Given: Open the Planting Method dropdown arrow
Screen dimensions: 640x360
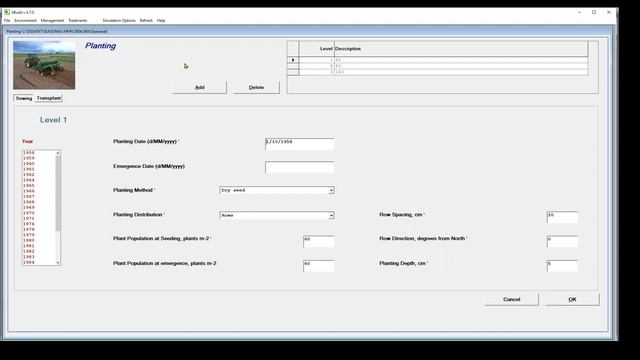Looking at the screenshot, I should [x=331, y=191].
